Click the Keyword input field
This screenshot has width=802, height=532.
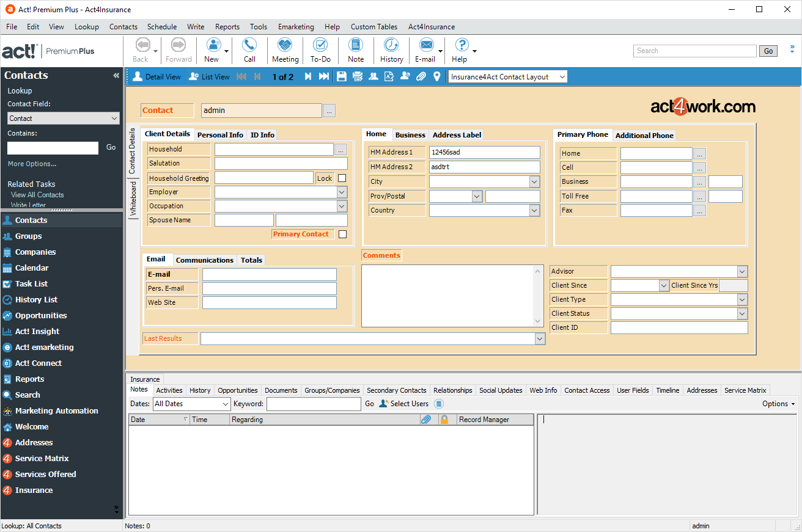pos(314,404)
